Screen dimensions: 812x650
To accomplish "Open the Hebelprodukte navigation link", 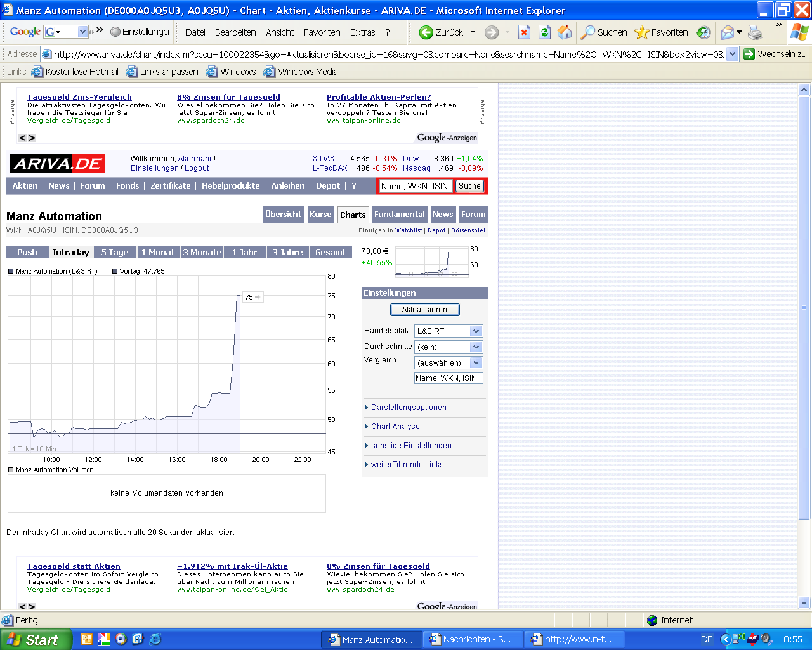I will pyautogui.click(x=231, y=185).
